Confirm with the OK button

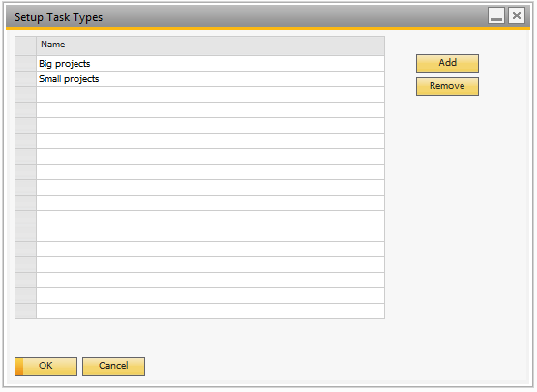coord(45,366)
